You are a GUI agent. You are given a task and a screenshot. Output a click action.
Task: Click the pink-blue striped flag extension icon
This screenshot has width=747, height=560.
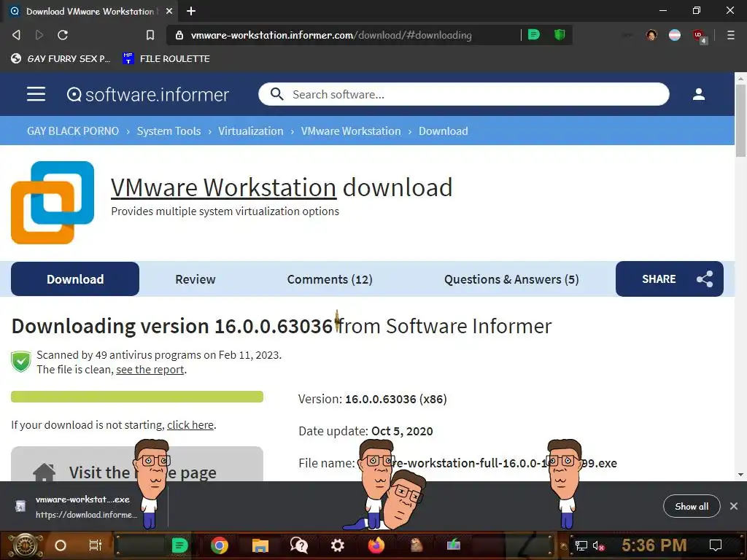click(675, 35)
